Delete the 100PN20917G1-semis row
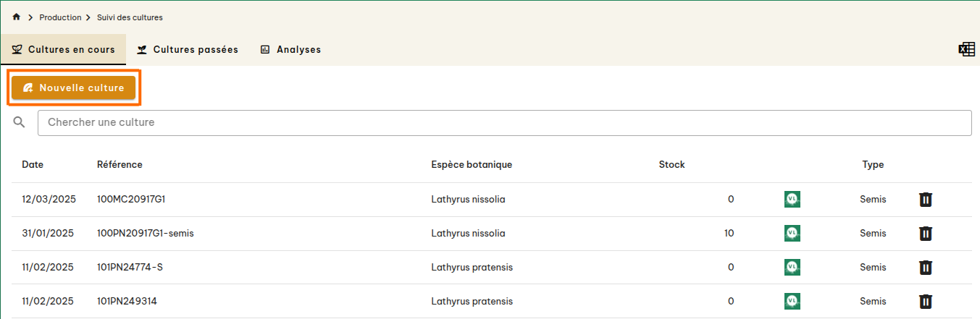This screenshot has width=980, height=319. [925, 234]
